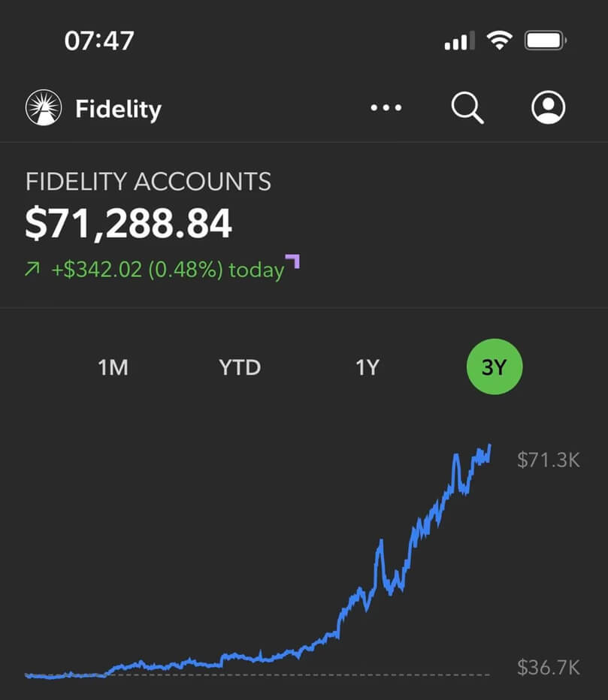Tap the purple corner marker next to today
Viewport: 608px width, 700px height.
[293, 261]
